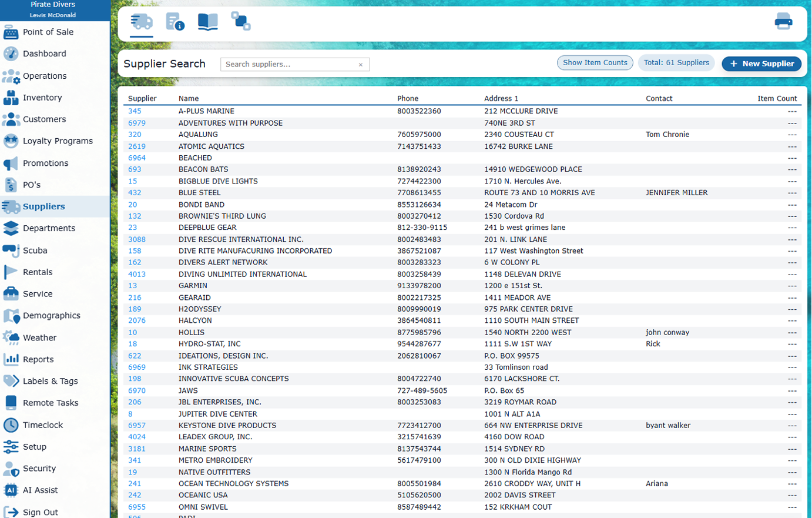Click Show Item Counts button

[x=595, y=63]
